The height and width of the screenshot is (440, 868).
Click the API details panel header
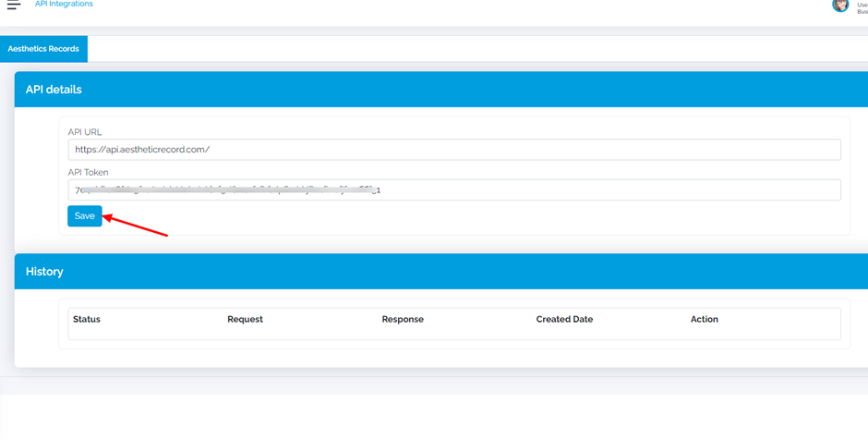click(x=440, y=90)
